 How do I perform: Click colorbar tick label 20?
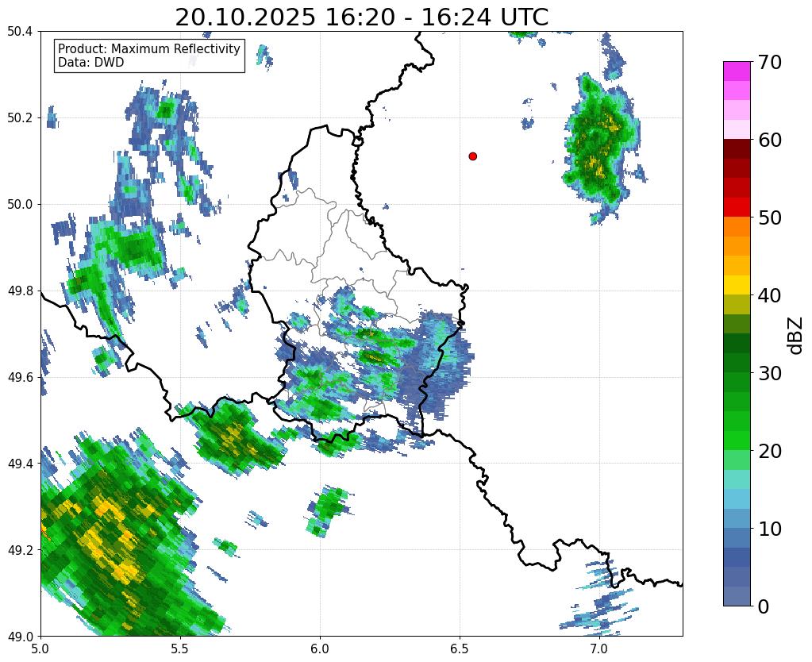click(x=769, y=451)
